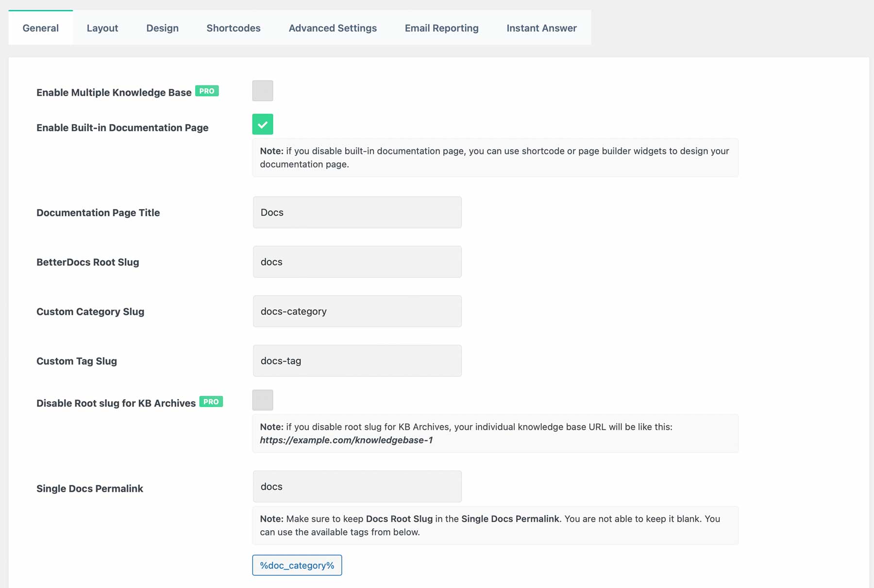Select the Custom Tag Slug field
The height and width of the screenshot is (588, 874).
click(x=357, y=361)
